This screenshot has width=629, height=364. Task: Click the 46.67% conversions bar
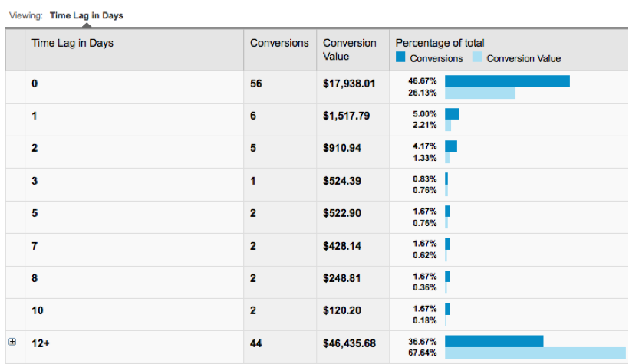click(506, 80)
